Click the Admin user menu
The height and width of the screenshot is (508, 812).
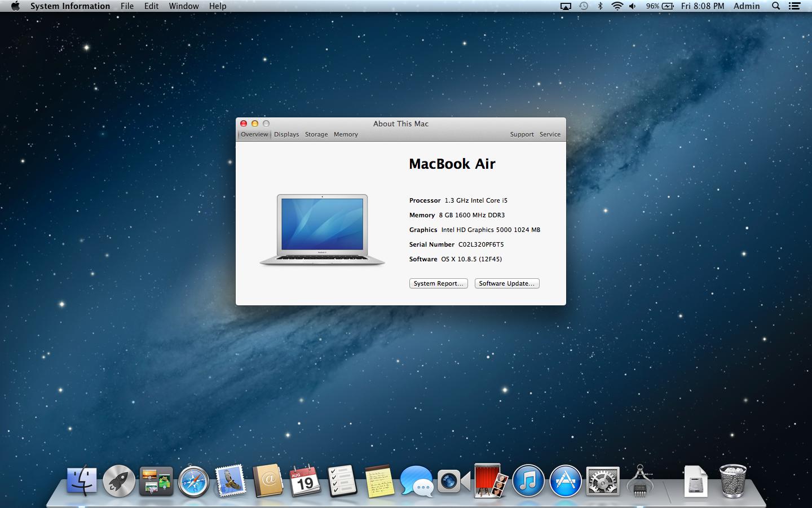[x=747, y=6]
